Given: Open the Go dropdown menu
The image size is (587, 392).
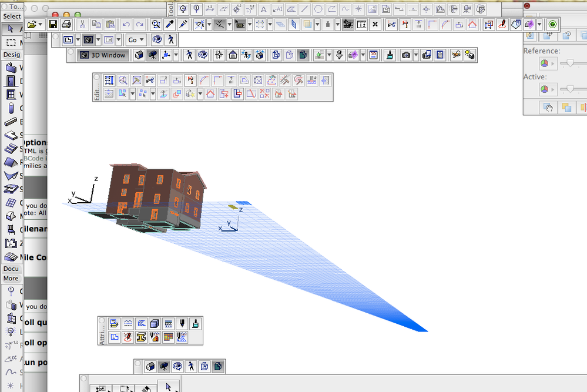Looking at the screenshot, I should pyautogui.click(x=136, y=39).
